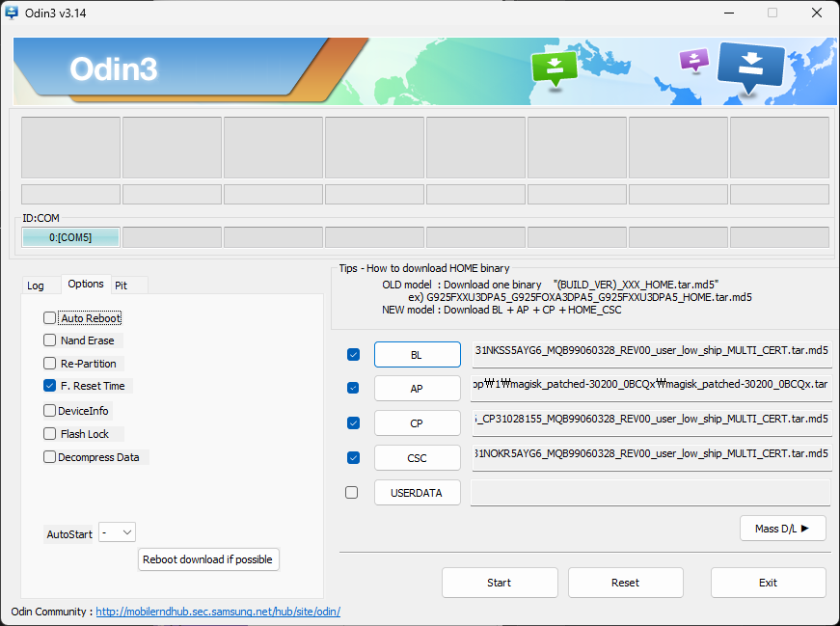The width and height of the screenshot is (840, 626).
Task: Select the Options tab
Action: coord(86,284)
